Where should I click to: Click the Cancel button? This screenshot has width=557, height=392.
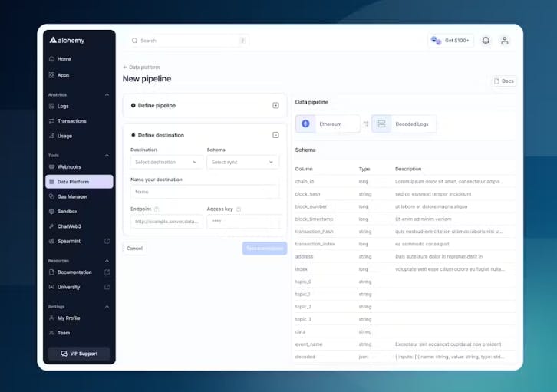pos(134,249)
